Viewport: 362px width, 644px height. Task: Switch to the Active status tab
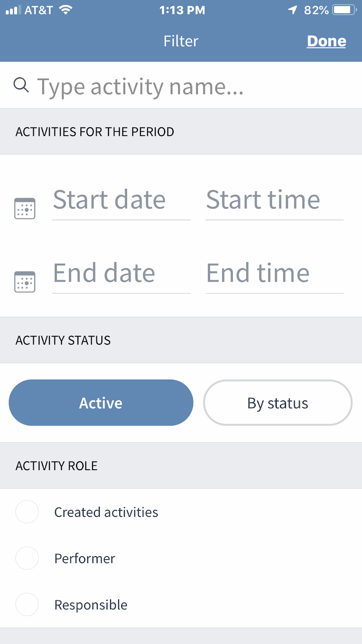coord(101,402)
